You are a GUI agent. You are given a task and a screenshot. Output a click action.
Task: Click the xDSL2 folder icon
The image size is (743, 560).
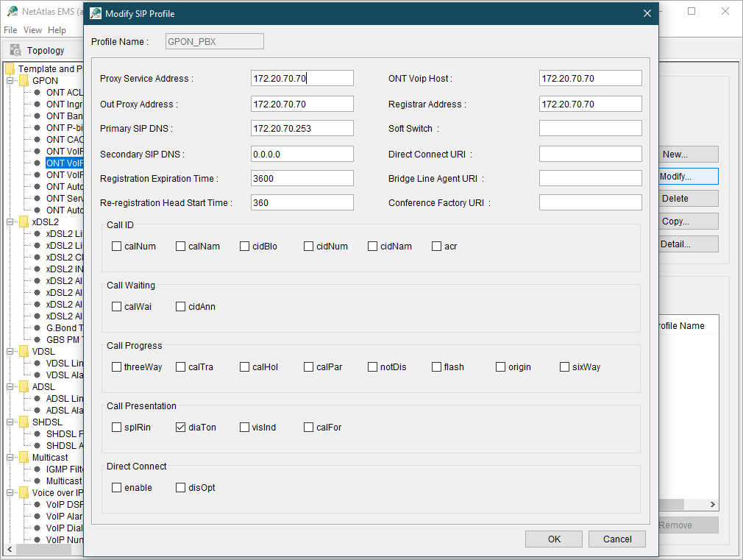tap(24, 222)
